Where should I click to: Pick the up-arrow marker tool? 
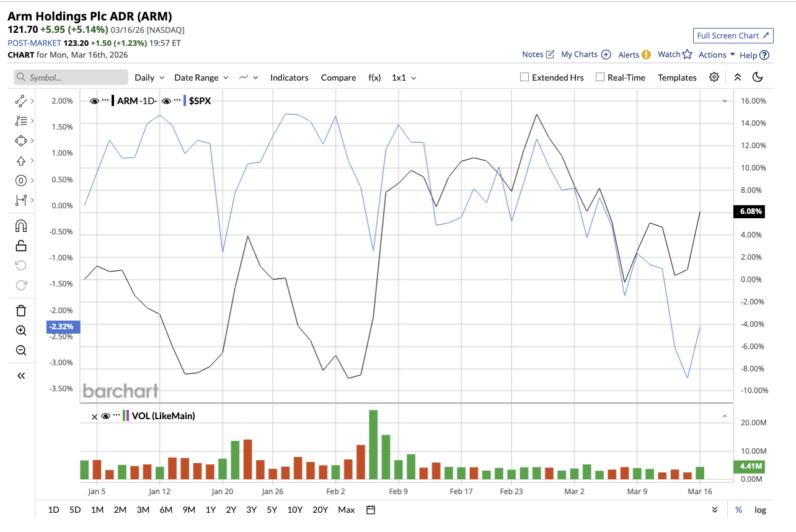tap(21, 161)
